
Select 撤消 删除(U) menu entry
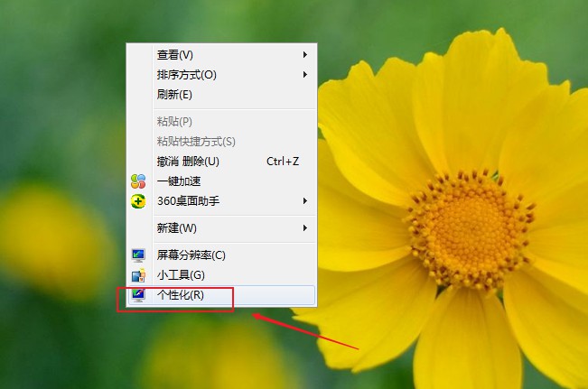221,162
